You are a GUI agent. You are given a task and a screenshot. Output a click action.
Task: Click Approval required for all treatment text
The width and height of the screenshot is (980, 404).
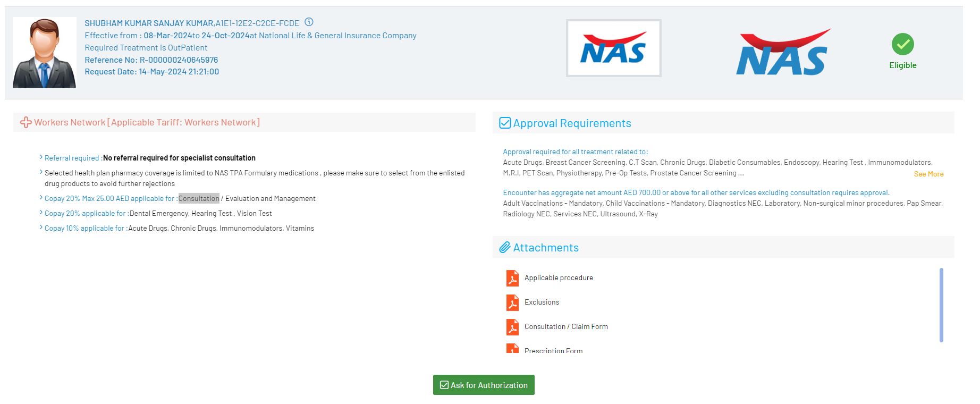point(576,151)
